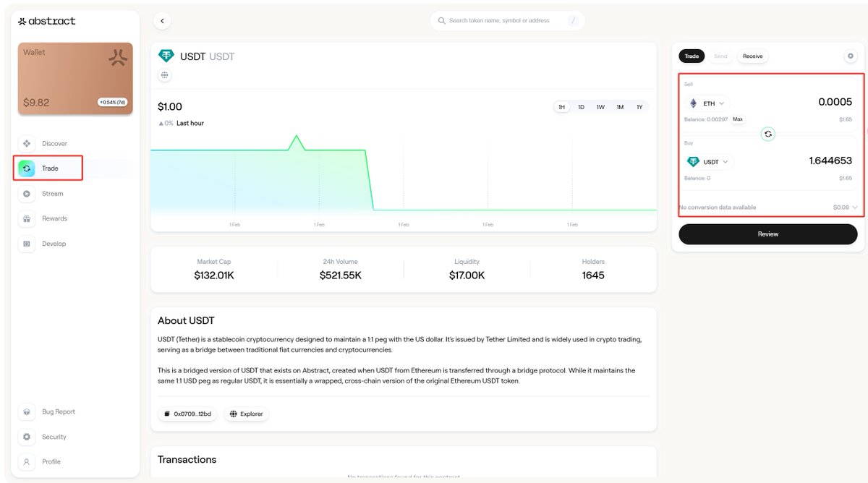Viewport: 868px width, 483px height.
Task: Select the 1Y chart range
Action: [639, 107]
